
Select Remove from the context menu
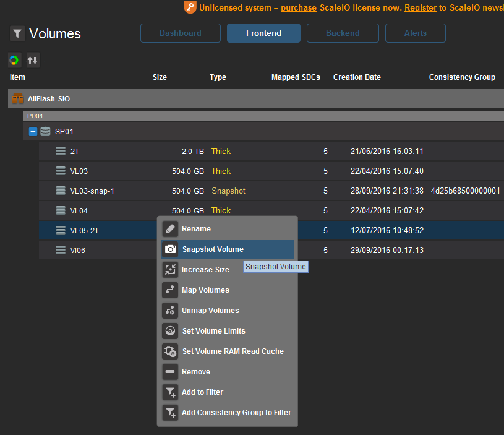pos(227,372)
